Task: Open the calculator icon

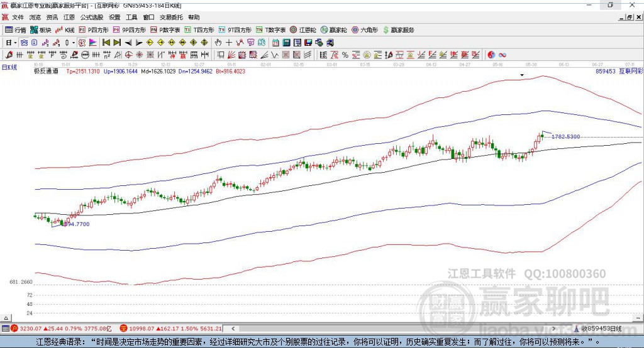Action: [x=286, y=43]
